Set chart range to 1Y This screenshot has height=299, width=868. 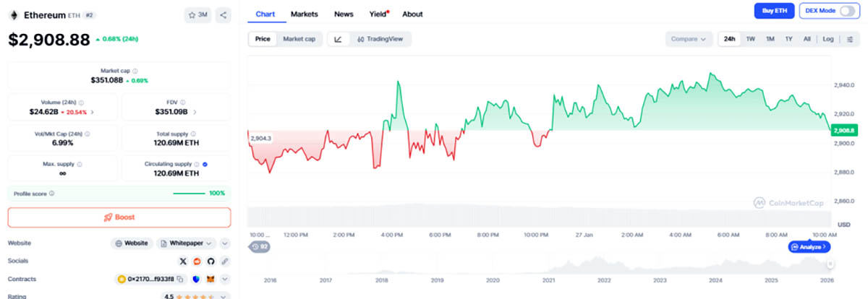click(x=788, y=39)
